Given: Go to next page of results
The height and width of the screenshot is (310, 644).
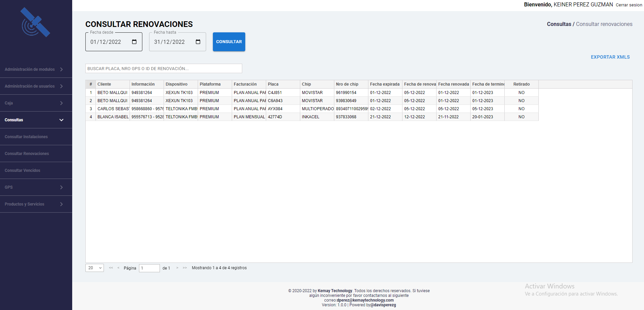Looking at the screenshot, I should [177, 268].
